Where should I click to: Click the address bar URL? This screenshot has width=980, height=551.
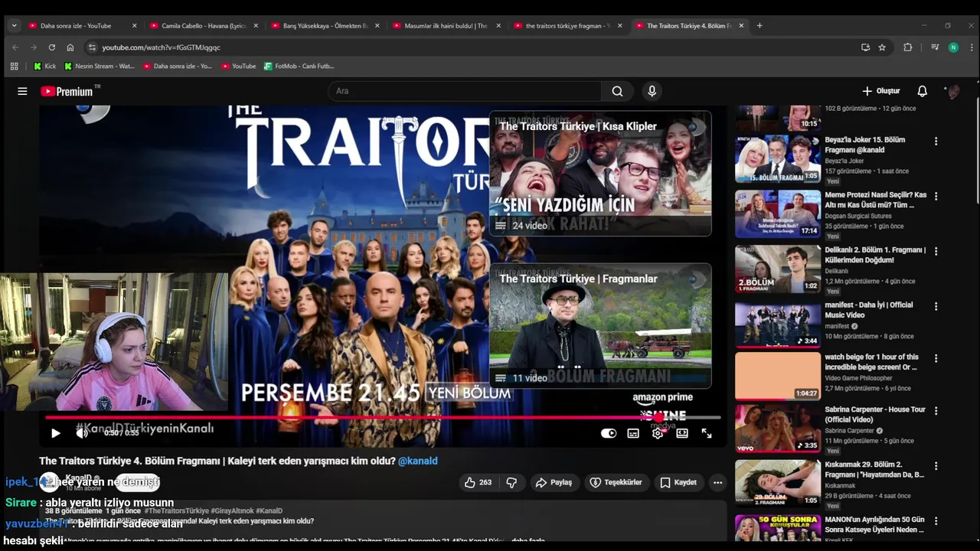point(162,47)
